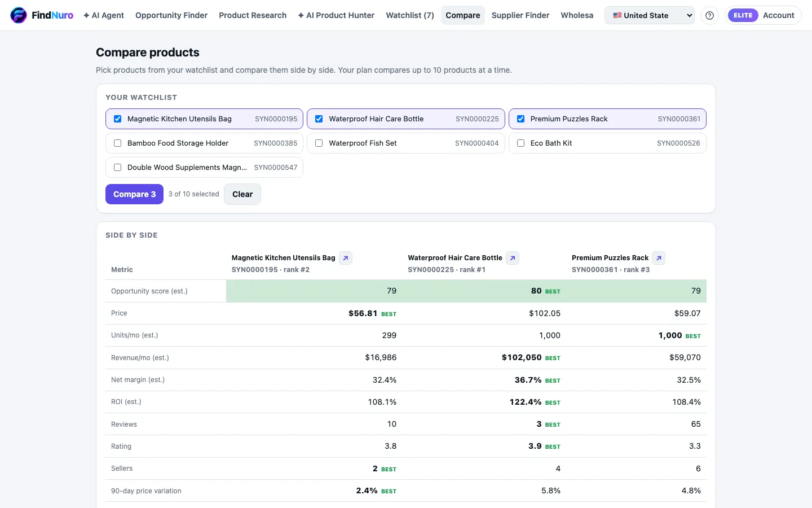812x508 pixels.
Task: Click the Clear selection button
Action: pyautogui.click(x=242, y=194)
